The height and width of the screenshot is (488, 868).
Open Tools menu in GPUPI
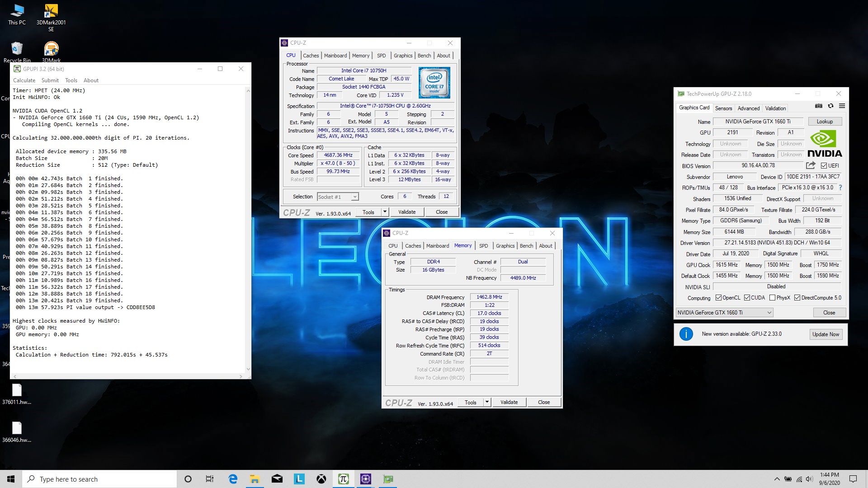(x=71, y=80)
